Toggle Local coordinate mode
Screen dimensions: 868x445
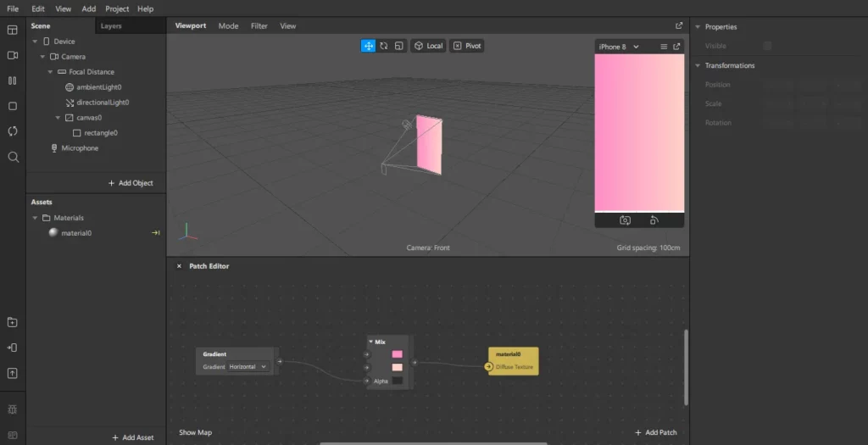(428, 46)
